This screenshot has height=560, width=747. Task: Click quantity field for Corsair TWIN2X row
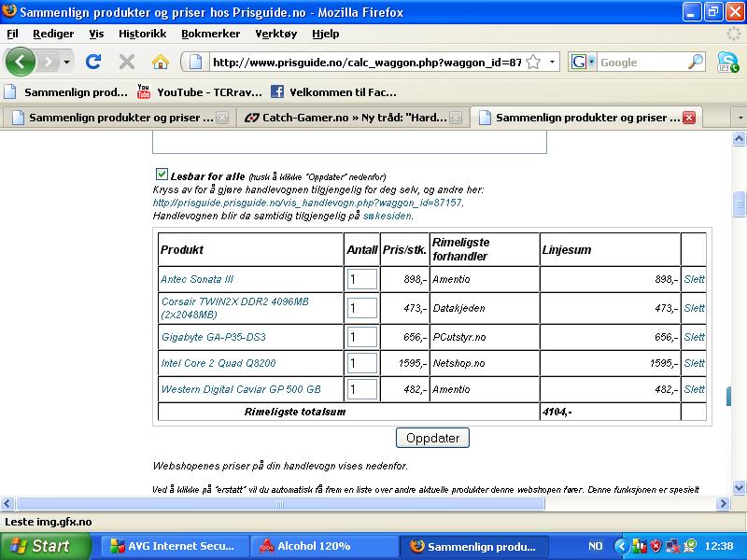[362, 308]
